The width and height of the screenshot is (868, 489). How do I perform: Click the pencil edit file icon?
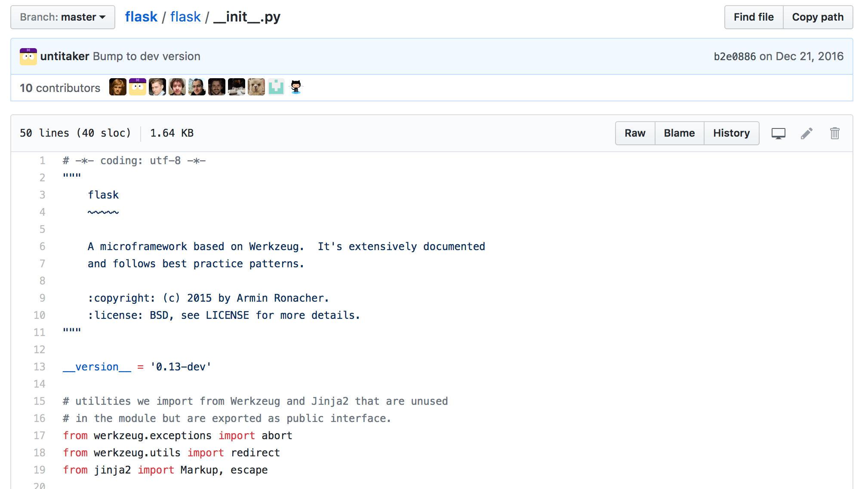click(806, 133)
